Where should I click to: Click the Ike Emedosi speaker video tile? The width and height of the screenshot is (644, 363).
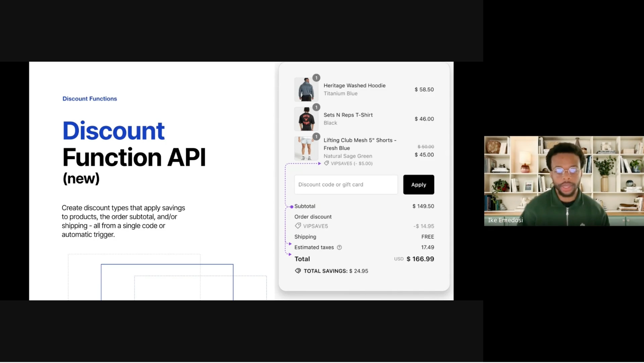click(563, 181)
